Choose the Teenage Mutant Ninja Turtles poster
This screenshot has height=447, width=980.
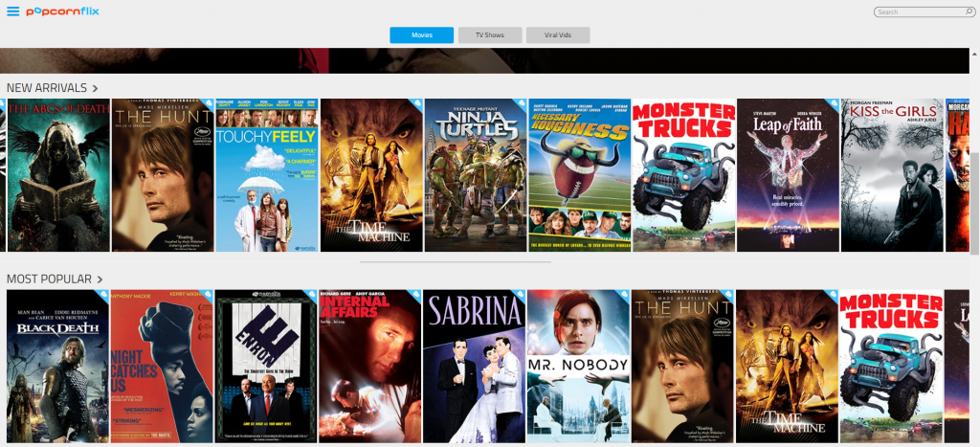(476, 175)
